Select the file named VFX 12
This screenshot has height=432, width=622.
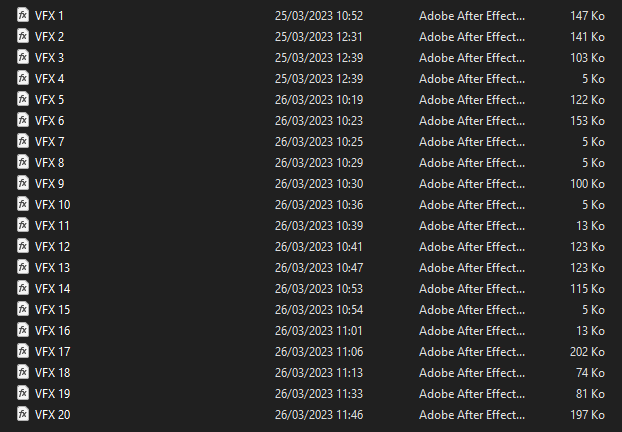[x=52, y=246]
